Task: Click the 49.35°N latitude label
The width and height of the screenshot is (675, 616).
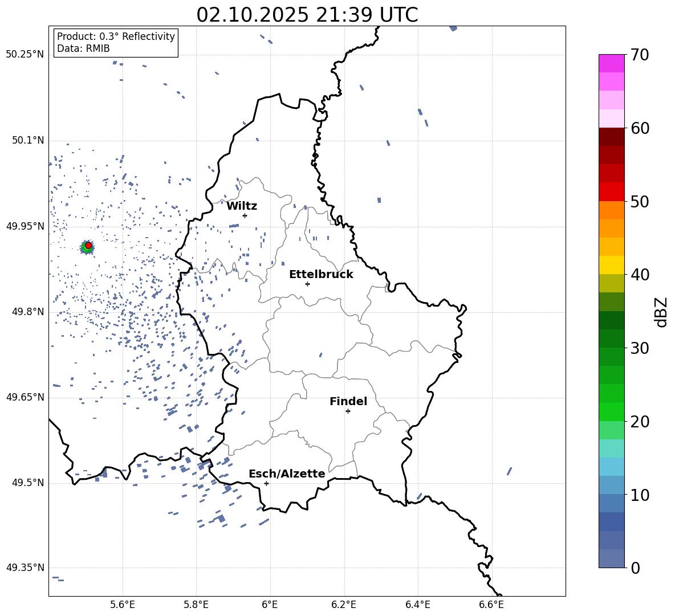Action: click(25, 568)
